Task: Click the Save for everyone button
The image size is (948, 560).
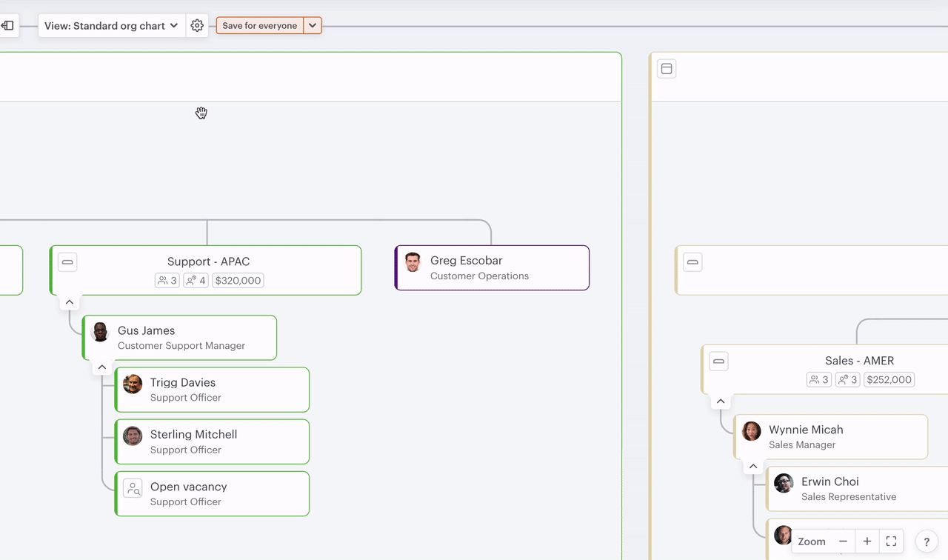Action: coord(259,26)
